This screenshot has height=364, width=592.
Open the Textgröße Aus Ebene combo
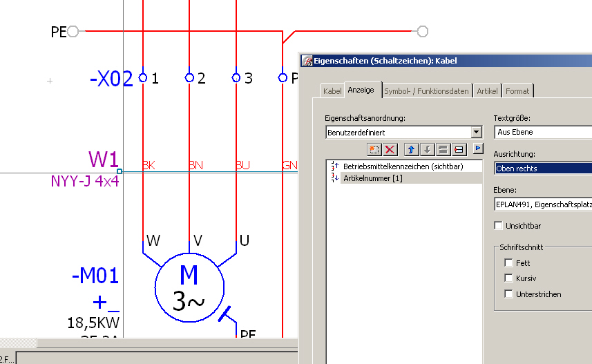[543, 132]
